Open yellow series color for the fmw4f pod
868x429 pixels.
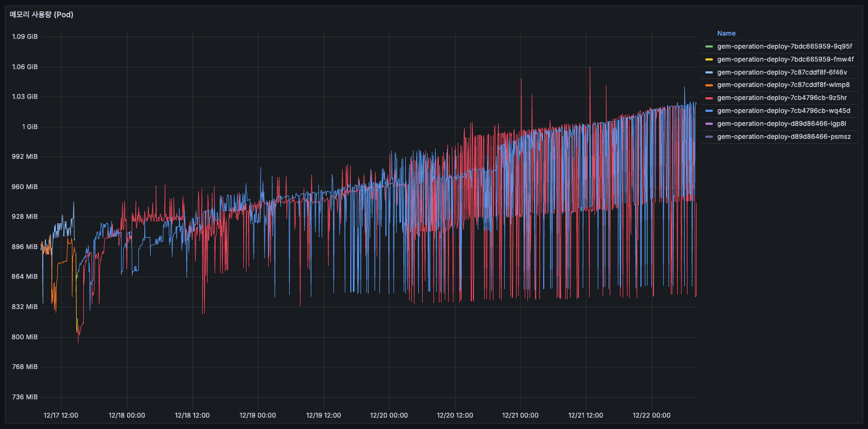(709, 59)
